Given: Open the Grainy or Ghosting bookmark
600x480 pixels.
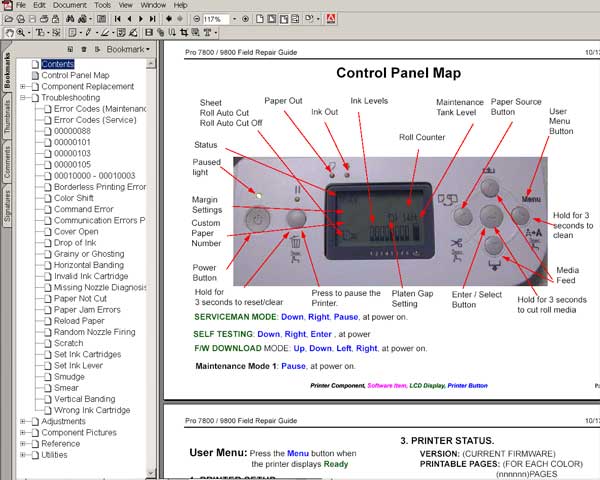Looking at the screenshot, I should point(89,254).
